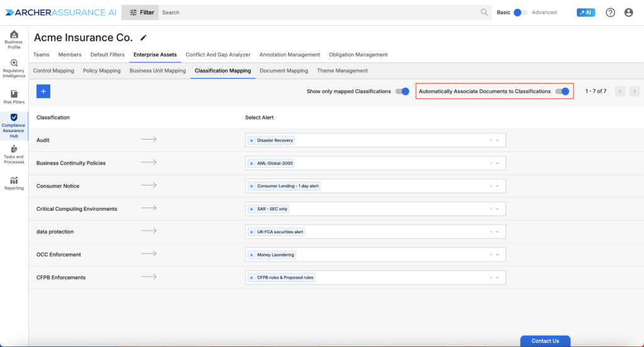644x347 pixels.
Task: Click the search magnifier icon
Action: [484, 13]
